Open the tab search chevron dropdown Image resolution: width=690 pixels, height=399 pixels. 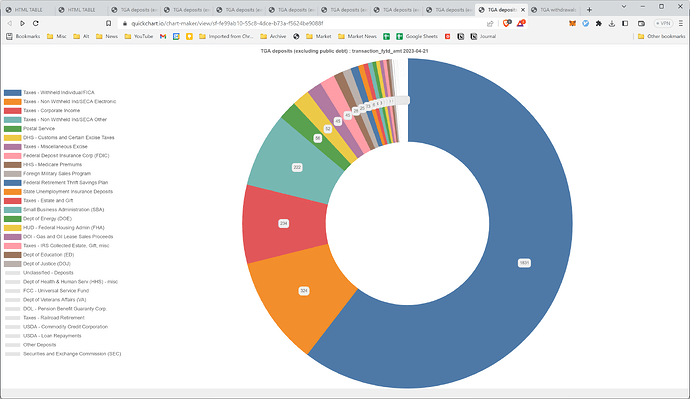point(624,7)
